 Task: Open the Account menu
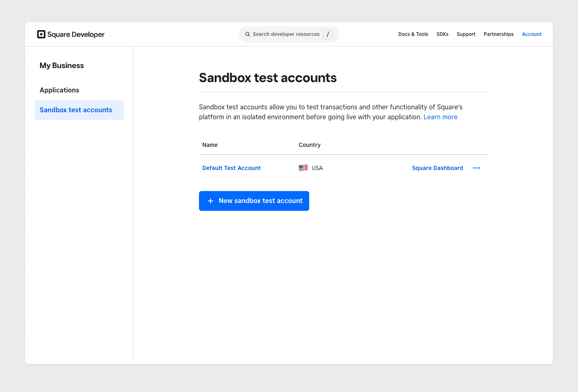[532, 34]
